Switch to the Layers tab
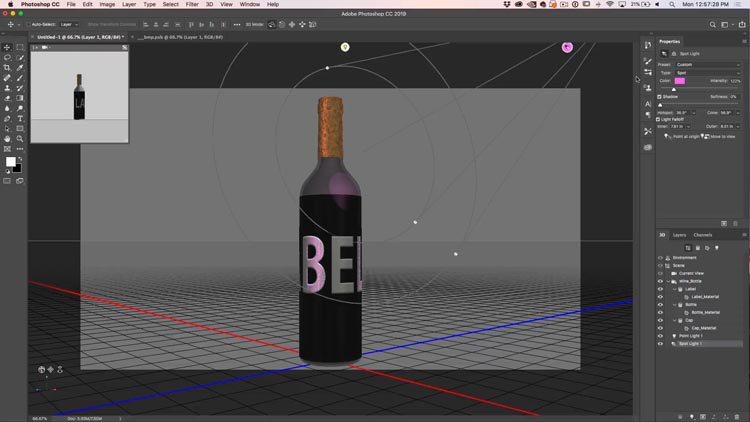The image size is (750, 422). (679, 235)
